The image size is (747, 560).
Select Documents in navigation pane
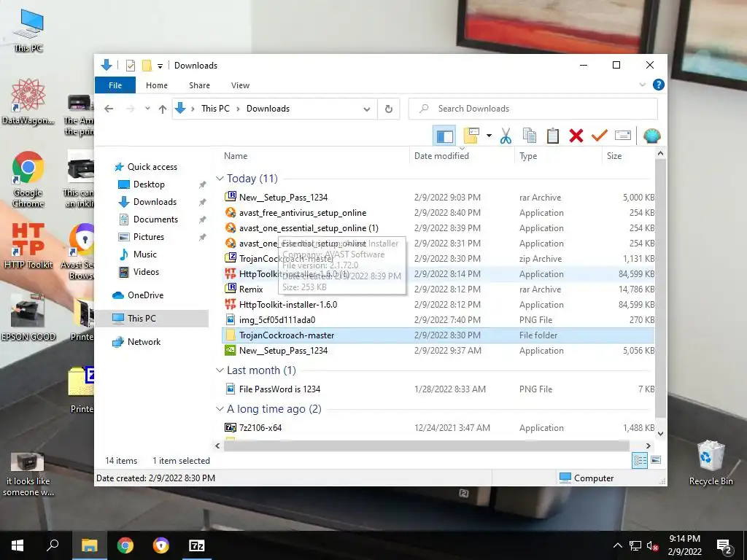coord(155,219)
